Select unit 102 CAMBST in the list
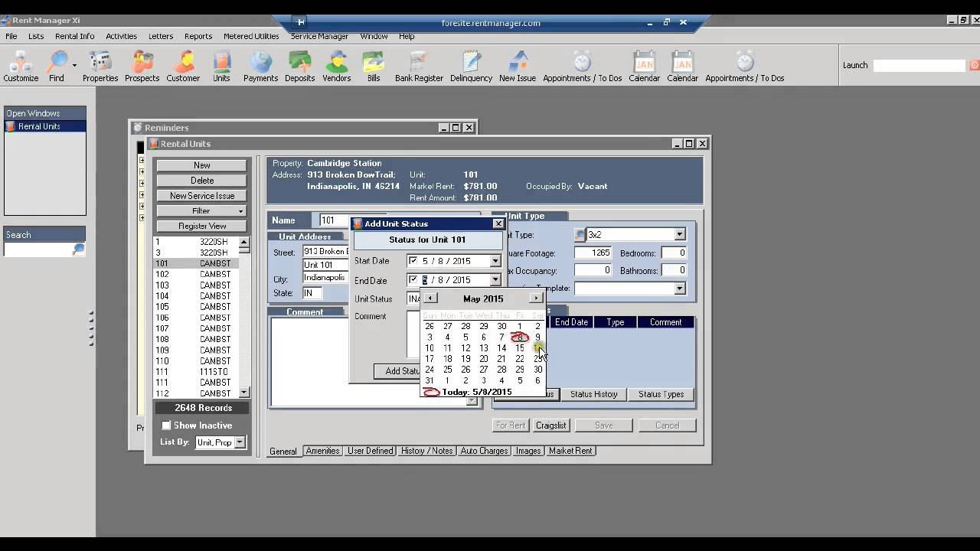The height and width of the screenshot is (551, 980). tap(196, 274)
